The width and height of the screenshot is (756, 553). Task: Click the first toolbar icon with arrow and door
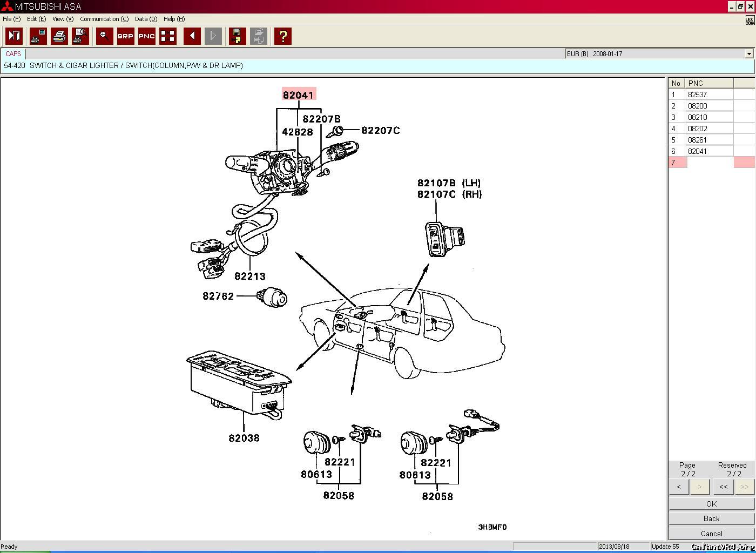pos(14,36)
